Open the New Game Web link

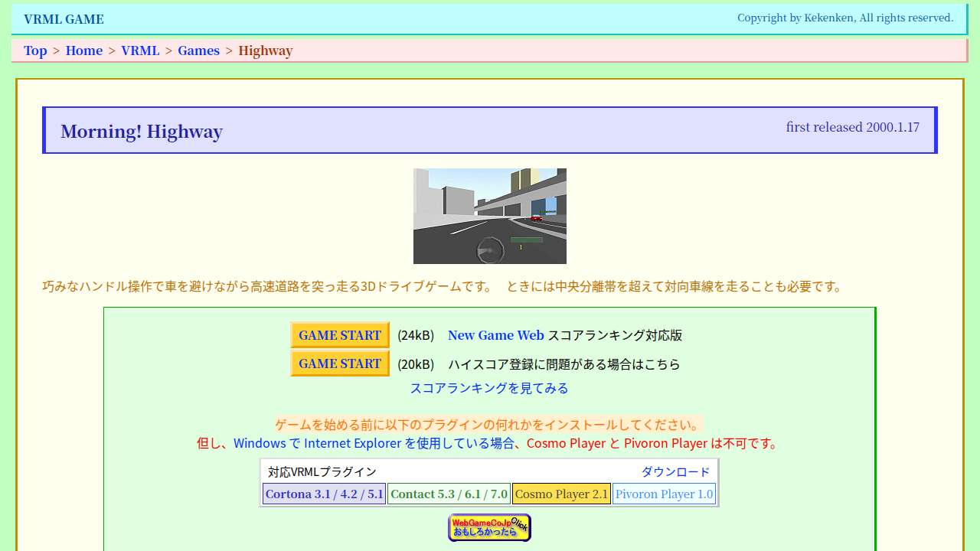(496, 335)
